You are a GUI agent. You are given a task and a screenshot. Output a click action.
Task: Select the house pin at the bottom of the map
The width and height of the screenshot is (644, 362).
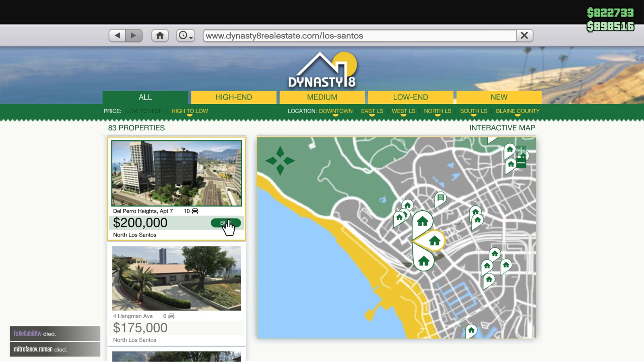click(x=471, y=330)
